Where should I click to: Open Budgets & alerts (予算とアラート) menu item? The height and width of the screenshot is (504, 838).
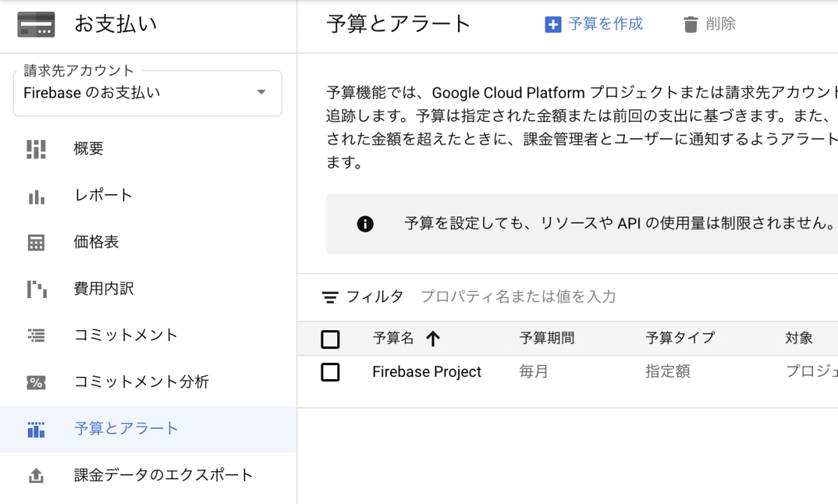[x=126, y=429]
